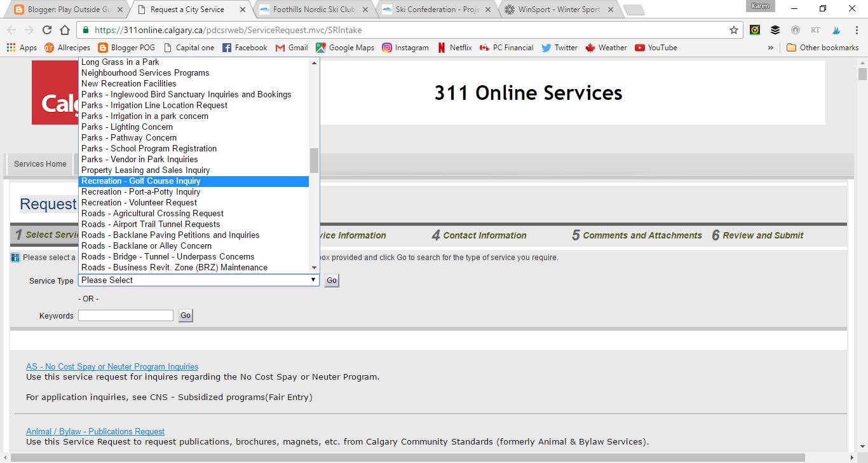
Task: Open Instagram bookmark
Action: [x=405, y=48]
